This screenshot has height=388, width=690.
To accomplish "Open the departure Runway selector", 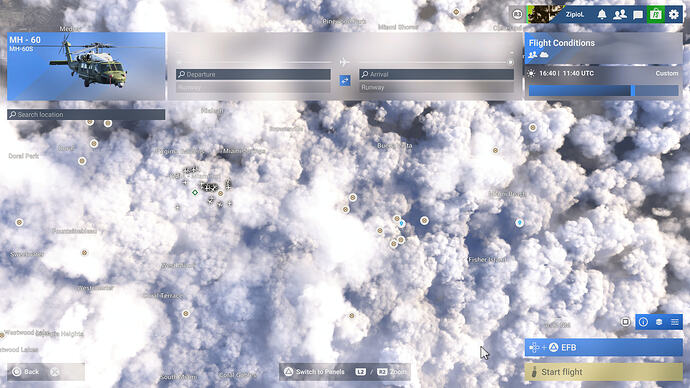I will tap(253, 88).
